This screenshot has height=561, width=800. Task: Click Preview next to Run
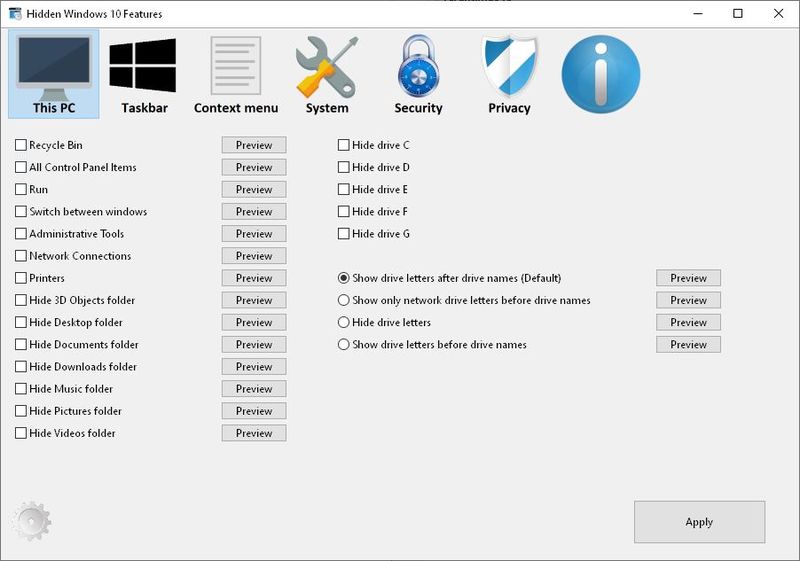point(254,189)
